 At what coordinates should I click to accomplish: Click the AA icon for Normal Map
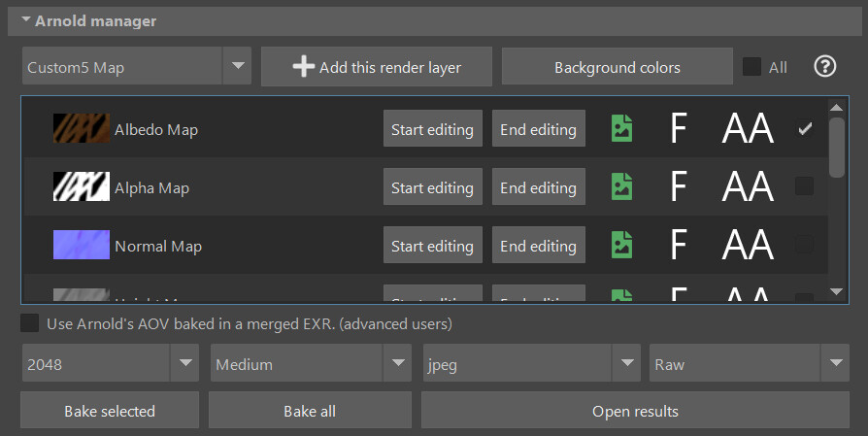tap(748, 245)
